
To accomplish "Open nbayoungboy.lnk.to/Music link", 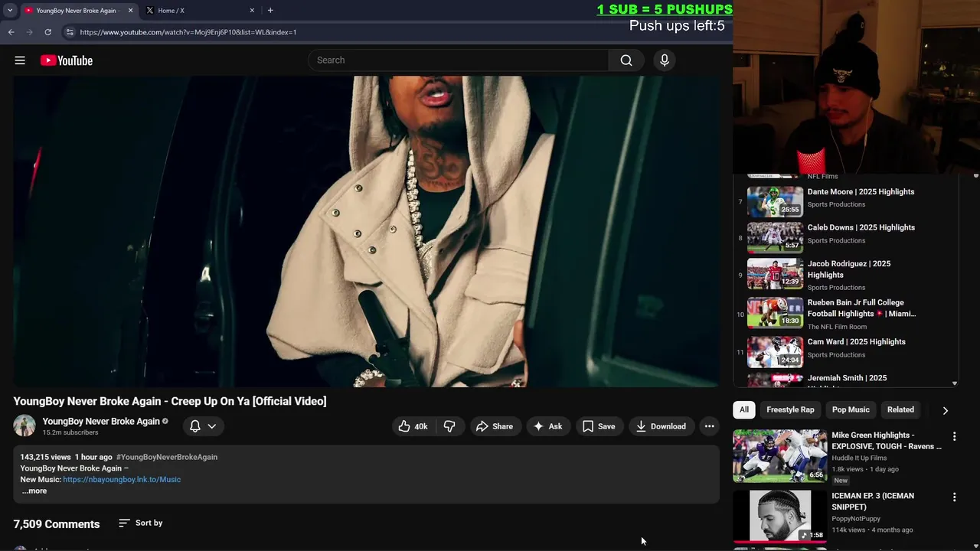I will point(122,479).
